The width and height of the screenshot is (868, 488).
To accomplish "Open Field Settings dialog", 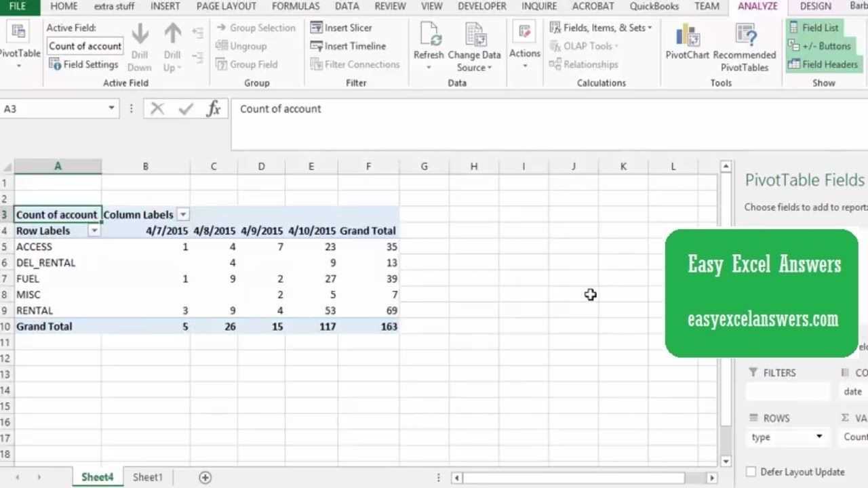I will (x=83, y=64).
